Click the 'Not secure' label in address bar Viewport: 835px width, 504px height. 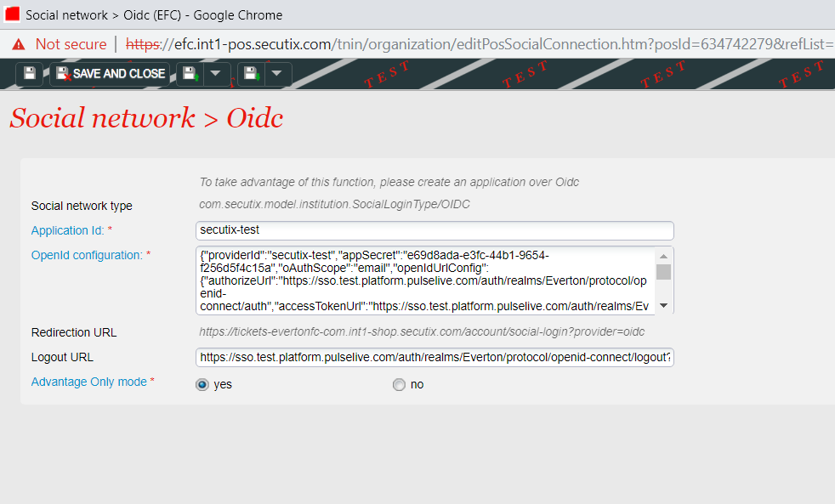(71, 44)
